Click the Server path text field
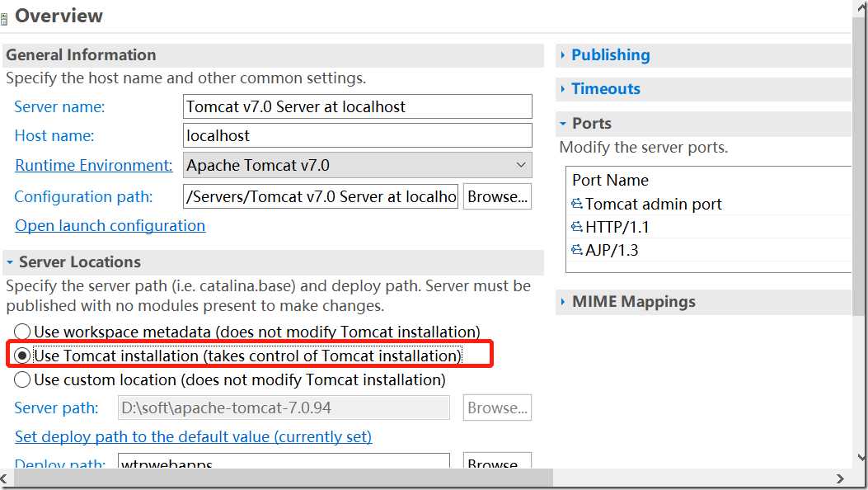 point(284,408)
